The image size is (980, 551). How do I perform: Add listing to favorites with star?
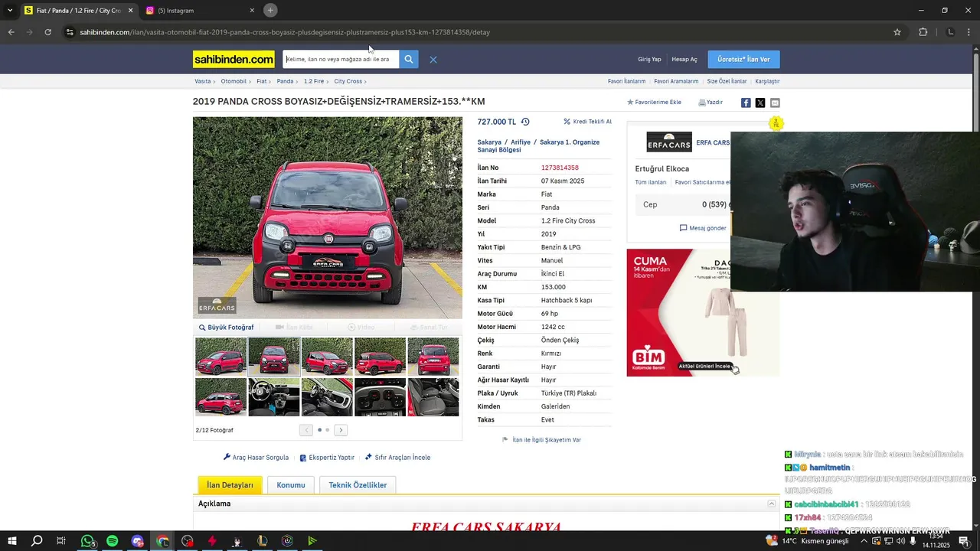[x=654, y=102]
